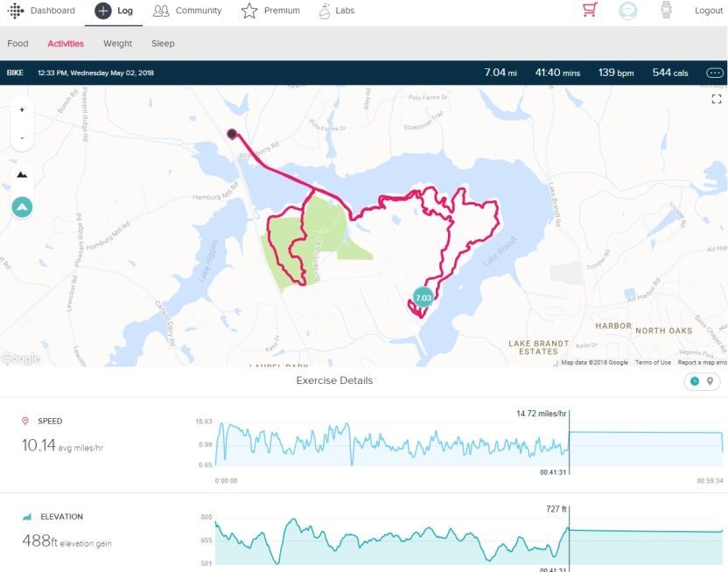Zoom in on the map
Screen dimensions: 728x572
(22, 110)
